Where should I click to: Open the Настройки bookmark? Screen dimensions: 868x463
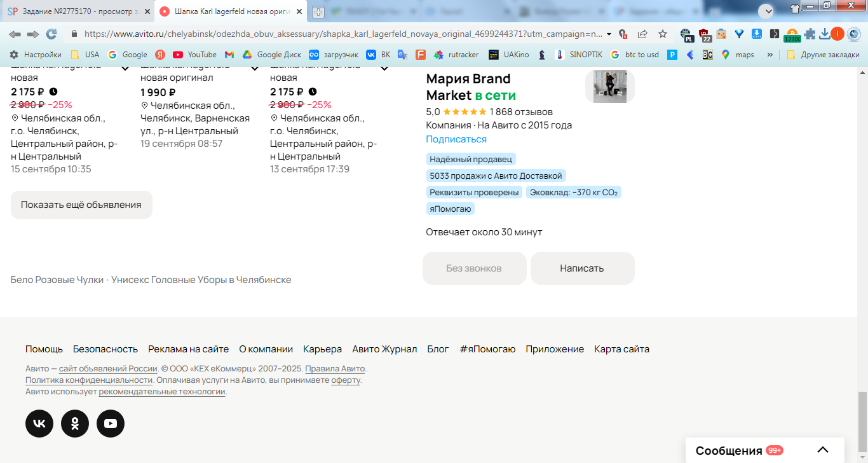36,55
